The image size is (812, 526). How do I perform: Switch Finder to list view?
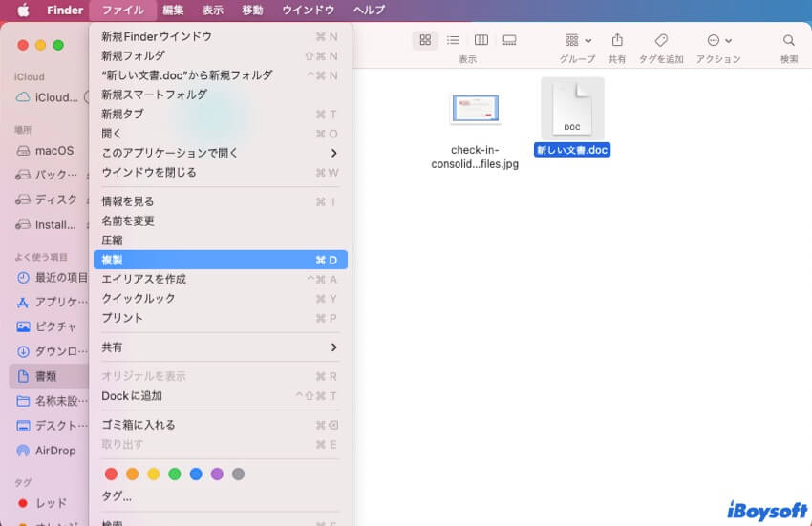(453, 40)
